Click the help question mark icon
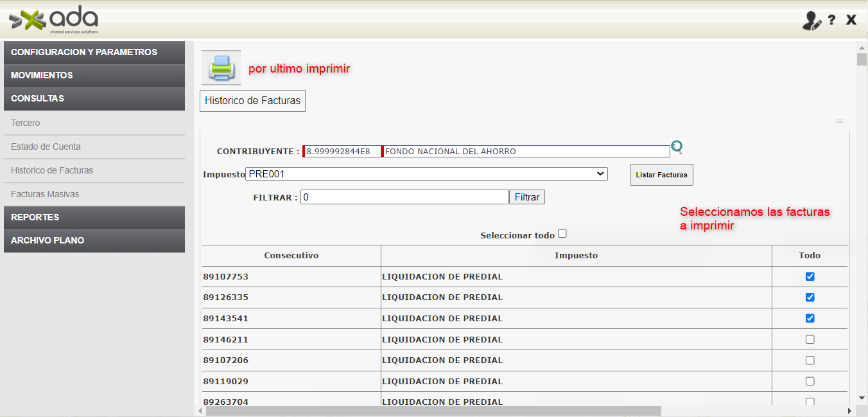 pyautogui.click(x=831, y=20)
